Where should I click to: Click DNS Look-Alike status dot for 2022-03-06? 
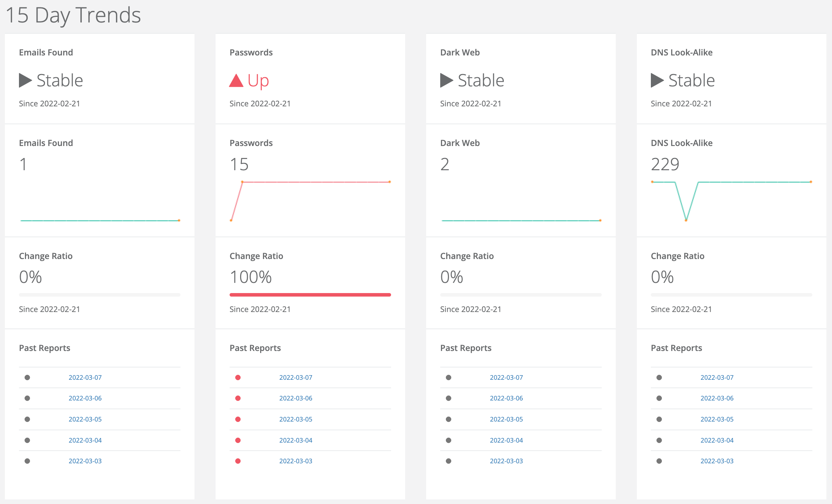(659, 398)
